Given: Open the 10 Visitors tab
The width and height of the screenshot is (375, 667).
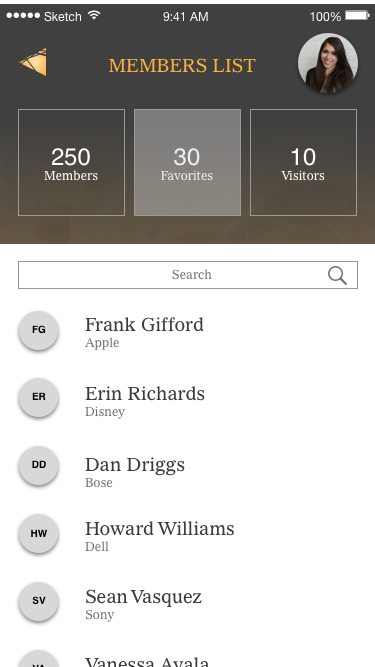Looking at the screenshot, I should click(303, 162).
